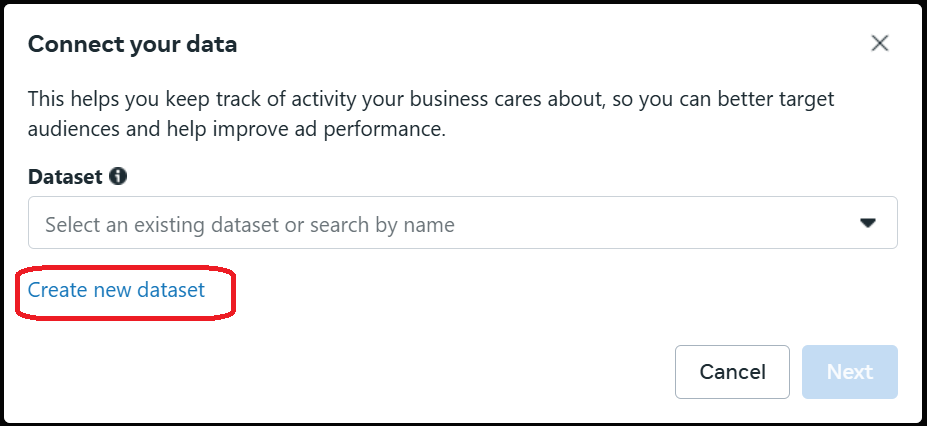Click the first line of the description
This screenshot has width=927, height=426.
point(431,99)
